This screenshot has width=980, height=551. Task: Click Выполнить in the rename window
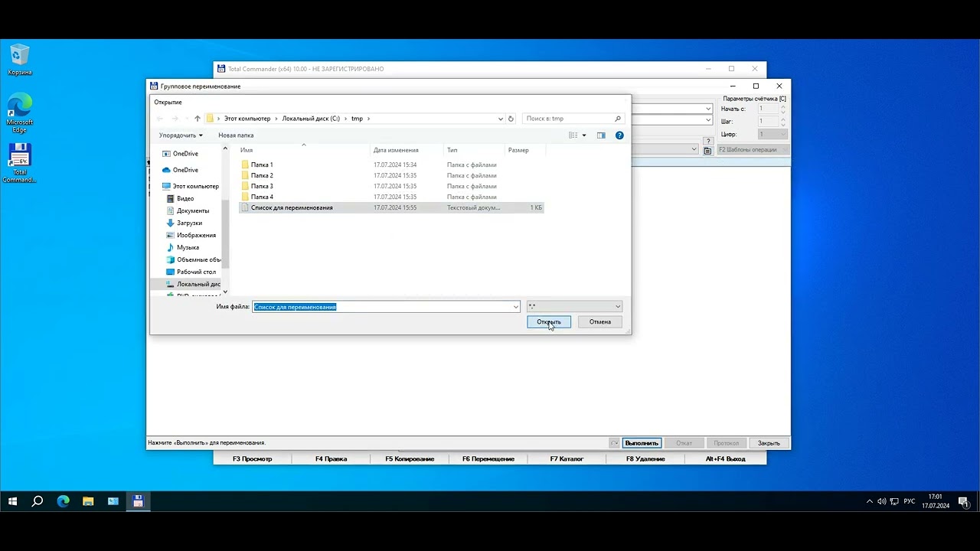pyautogui.click(x=642, y=443)
